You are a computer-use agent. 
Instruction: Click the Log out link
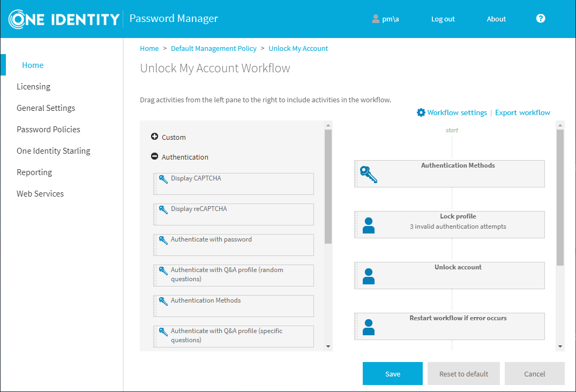(443, 19)
